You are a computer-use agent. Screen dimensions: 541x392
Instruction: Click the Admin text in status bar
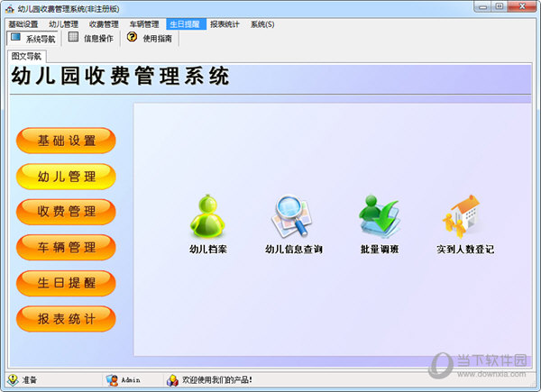(131, 380)
